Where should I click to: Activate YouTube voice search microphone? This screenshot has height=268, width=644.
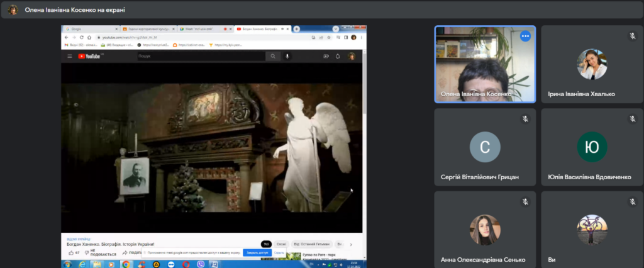pyautogui.click(x=287, y=56)
